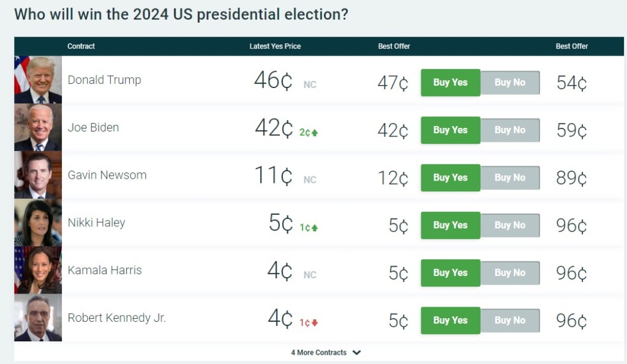Click Donald Trump's candidate photo
The image size is (627, 364).
38,80
